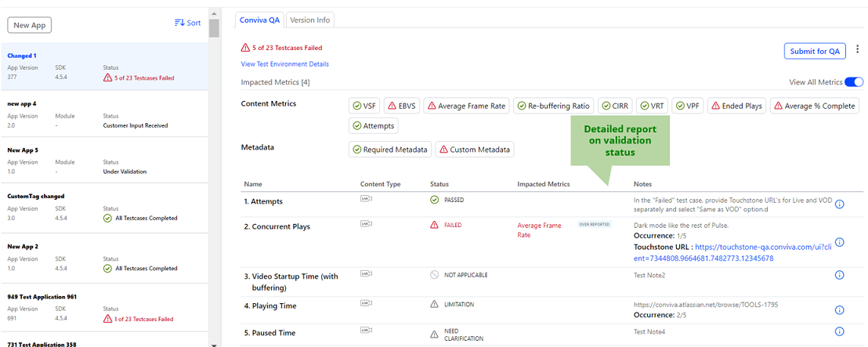This screenshot has height=347, width=868.
Task: Select the Attempts metric chip
Action: click(x=374, y=125)
